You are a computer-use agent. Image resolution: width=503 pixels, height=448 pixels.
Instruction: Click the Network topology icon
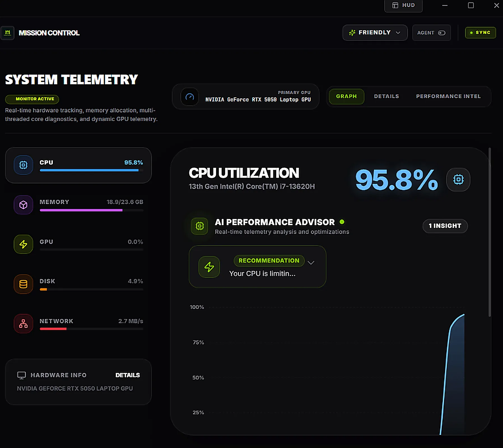click(x=24, y=324)
